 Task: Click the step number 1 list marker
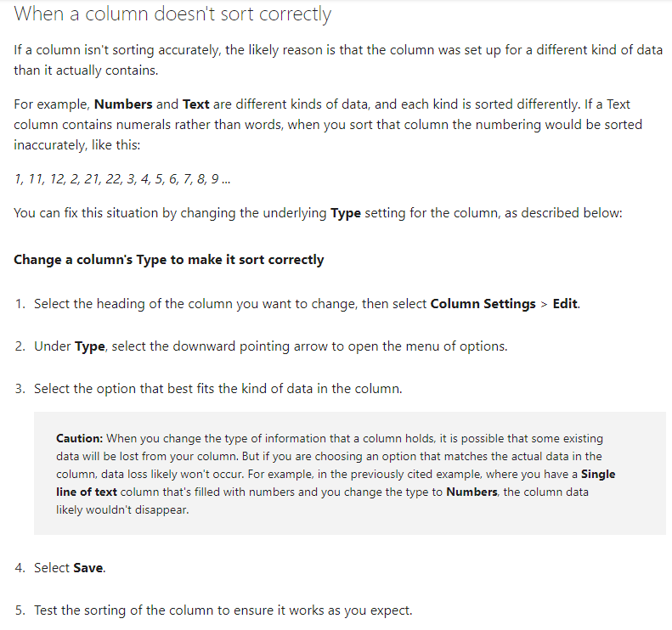click(20, 304)
